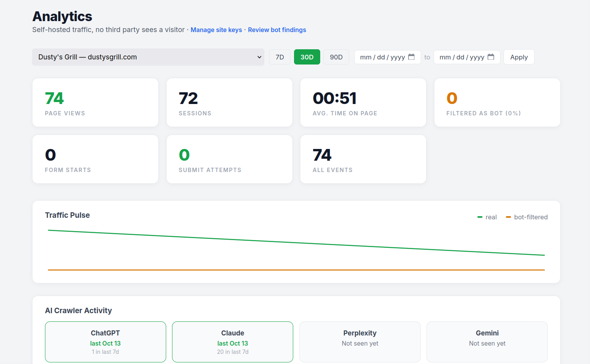Viewport: 590px width, 364px height.
Task: Click the Filtered as Bot card
Action: tap(497, 102)
